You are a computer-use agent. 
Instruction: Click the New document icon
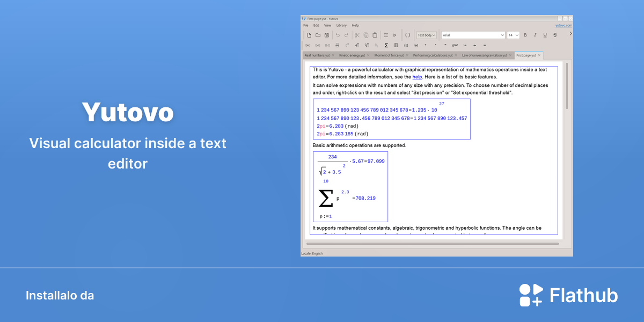coord(309,35)
